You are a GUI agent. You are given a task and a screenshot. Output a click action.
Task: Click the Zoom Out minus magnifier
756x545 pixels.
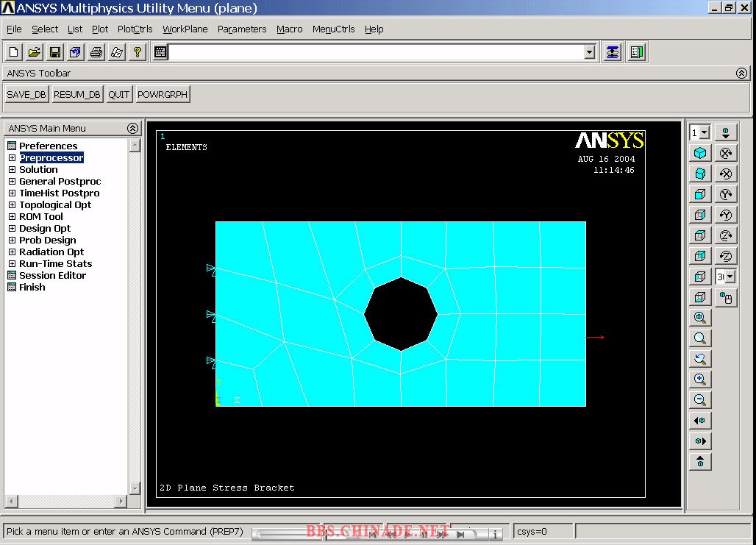(x=700, y=400)
